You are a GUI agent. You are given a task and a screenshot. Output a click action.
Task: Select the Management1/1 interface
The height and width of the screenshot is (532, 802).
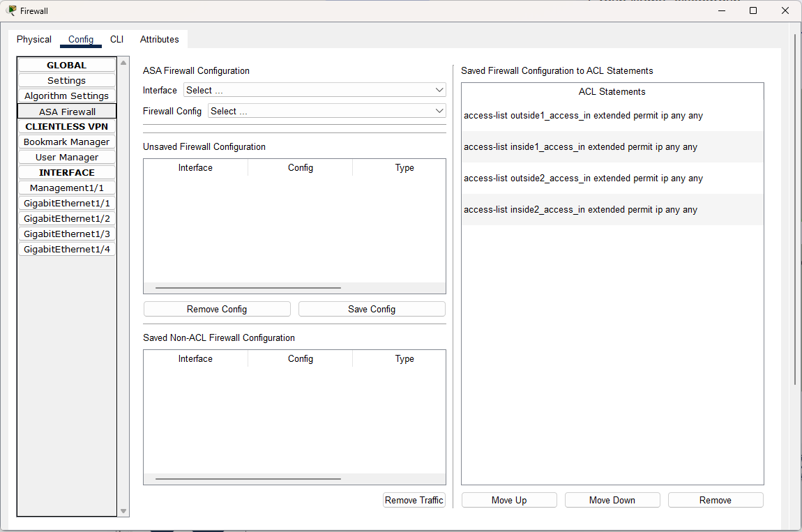point(66,188)
